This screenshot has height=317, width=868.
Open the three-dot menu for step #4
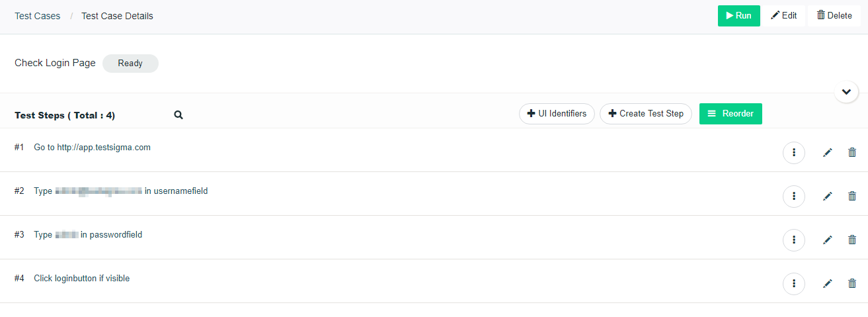(x=793, y=283)
